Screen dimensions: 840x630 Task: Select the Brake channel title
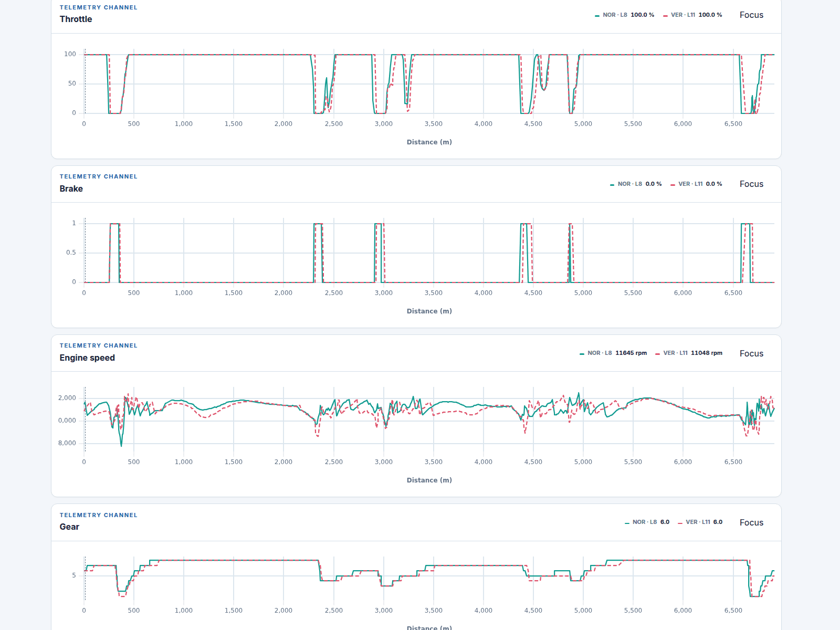pyautogui.click(x=71, y=189)
